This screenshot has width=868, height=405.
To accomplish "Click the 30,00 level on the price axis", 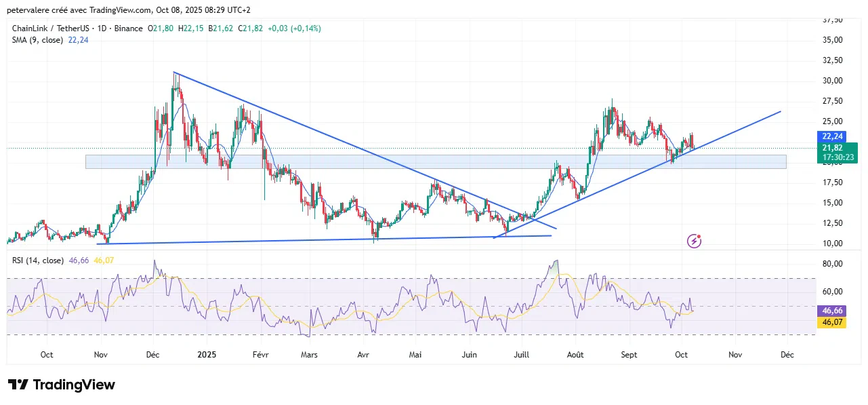I will (831, 81).
